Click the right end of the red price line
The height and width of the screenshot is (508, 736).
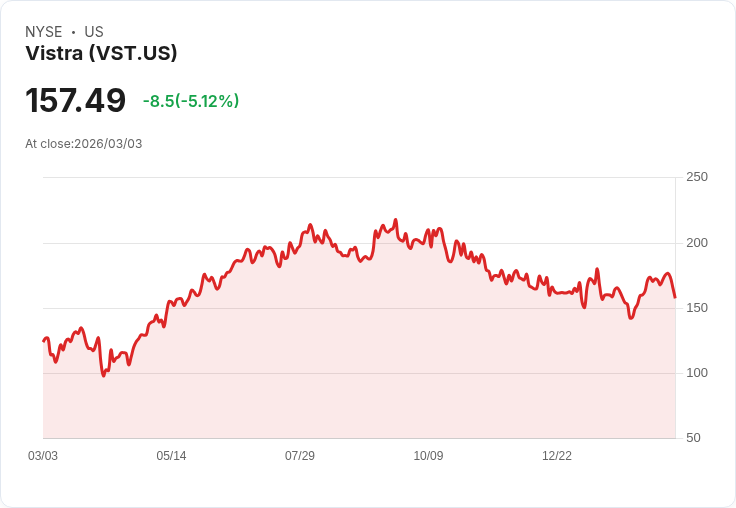(675, 297)
